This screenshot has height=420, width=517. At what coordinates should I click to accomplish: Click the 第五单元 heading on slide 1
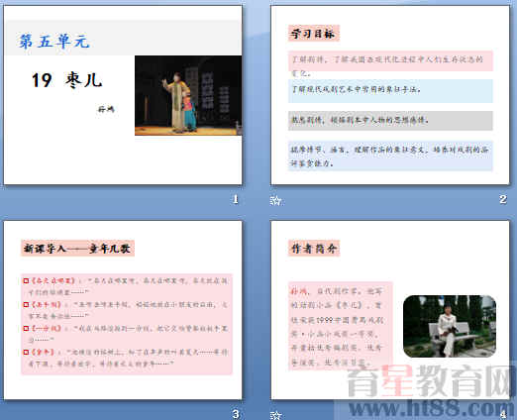point(54,42)
